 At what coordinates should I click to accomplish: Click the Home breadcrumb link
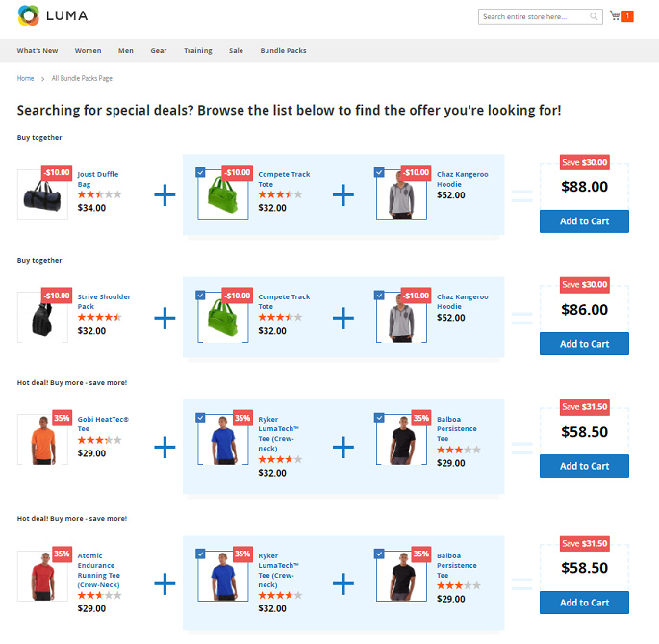pos(25,78)
